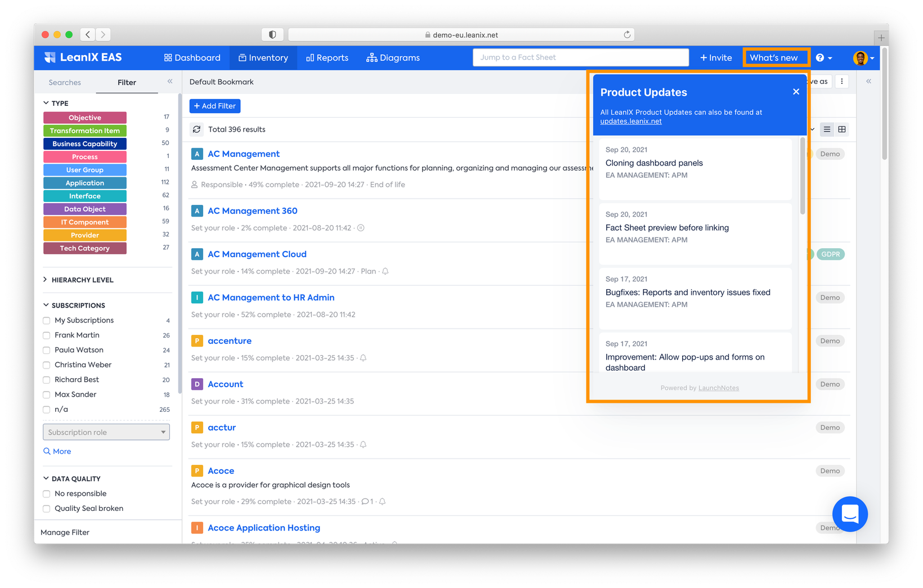Filter by IT Component type swatch

(85, 222)
